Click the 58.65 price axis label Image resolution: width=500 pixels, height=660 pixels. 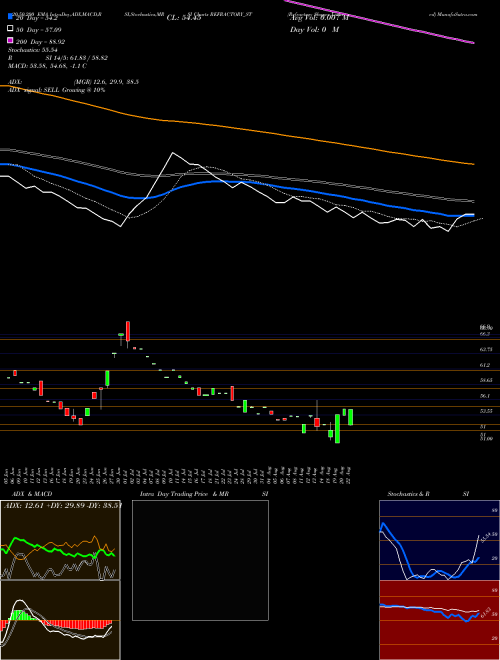click(x=486, y=380)
